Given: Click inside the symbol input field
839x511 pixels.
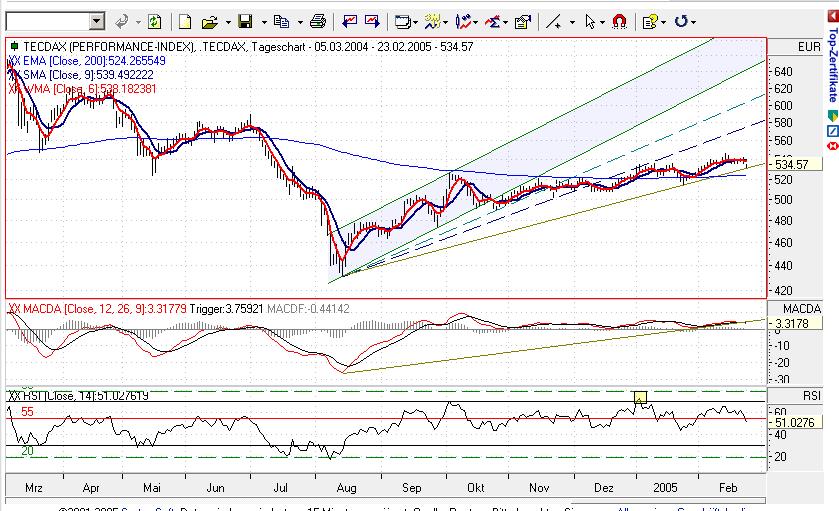Looking at the screenshot, I should coord(48,22).
